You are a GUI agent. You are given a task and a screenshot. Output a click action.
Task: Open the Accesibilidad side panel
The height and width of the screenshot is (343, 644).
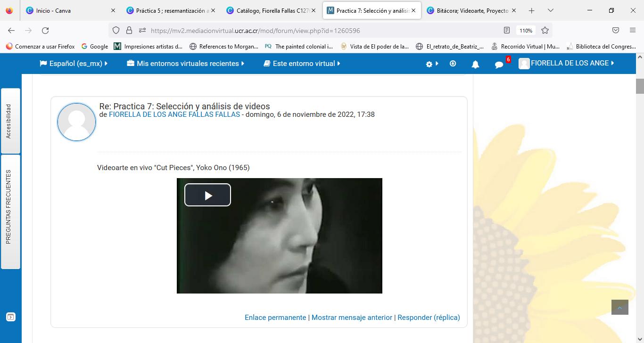click(x=10, y=121)
